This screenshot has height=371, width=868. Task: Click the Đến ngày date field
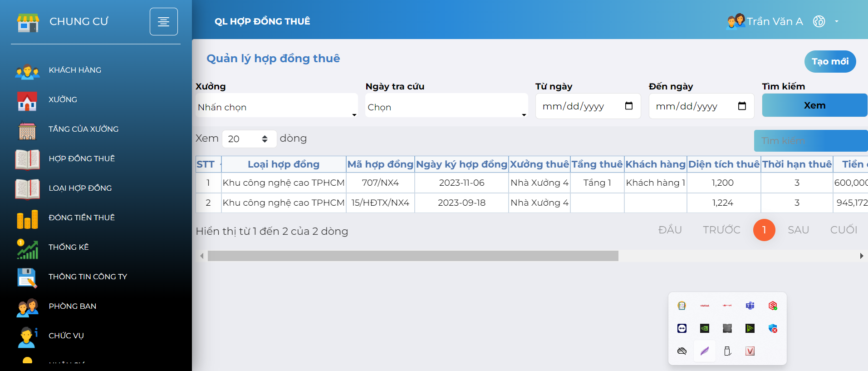[701, 106]
